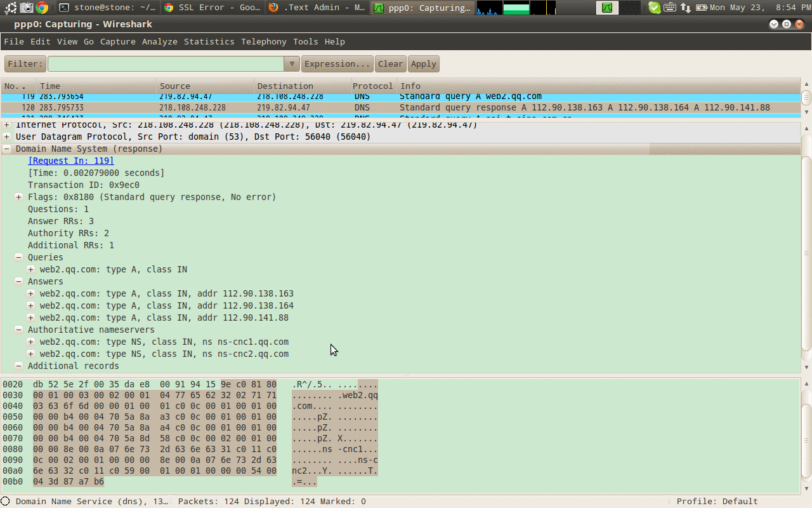This screenshot has height=508, width=812.
Task: Expand the answer with addr 112.90.138.164
Action: (x=31, y=305)
